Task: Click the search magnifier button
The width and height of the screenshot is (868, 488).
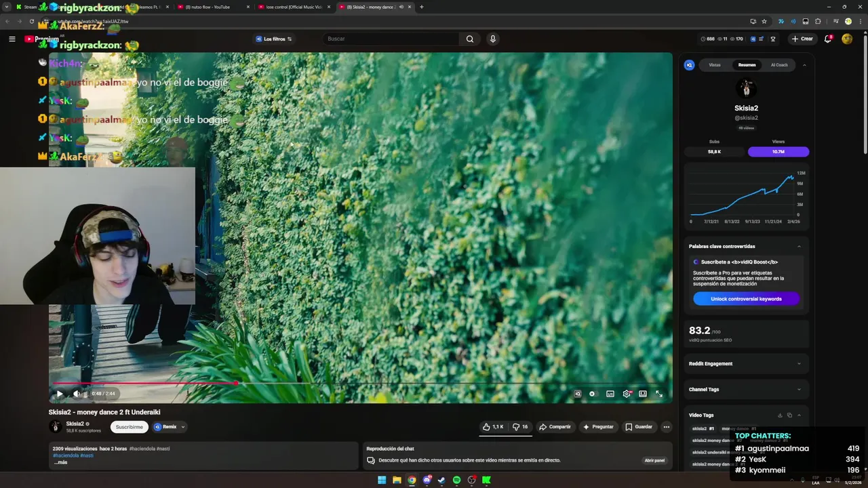Action: pos(469,39)
